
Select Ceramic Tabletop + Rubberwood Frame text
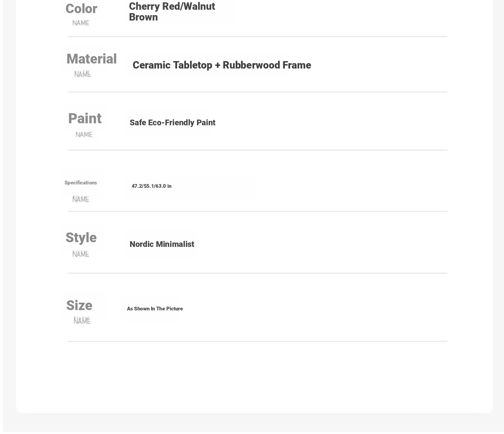point(222,65)
